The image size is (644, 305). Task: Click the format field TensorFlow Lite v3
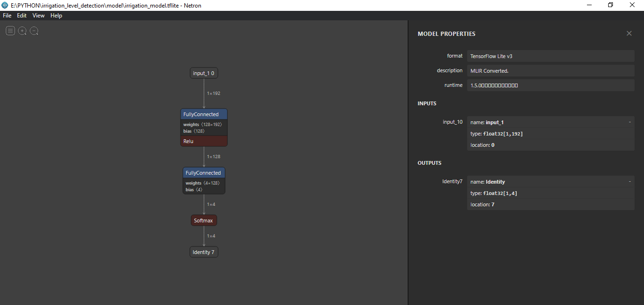pos(550,56)
